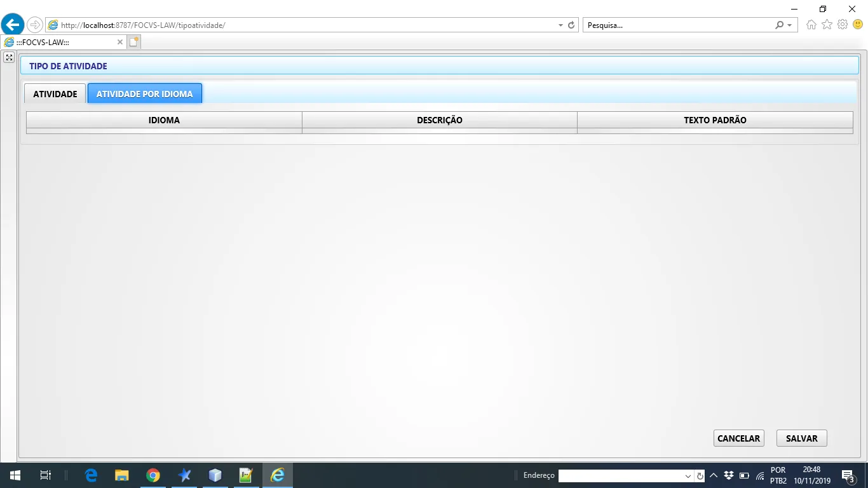The width and height of the screenshot is (868, 488).
Task: Show hidden system tray icons
Action: (x=714, y=475)
